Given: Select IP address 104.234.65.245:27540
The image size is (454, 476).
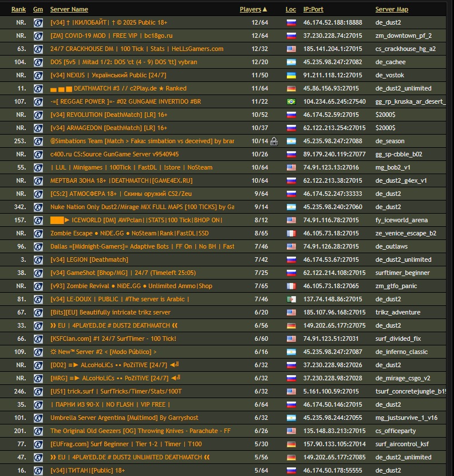Looking at the screenshot, I should [x=334, y=102].
